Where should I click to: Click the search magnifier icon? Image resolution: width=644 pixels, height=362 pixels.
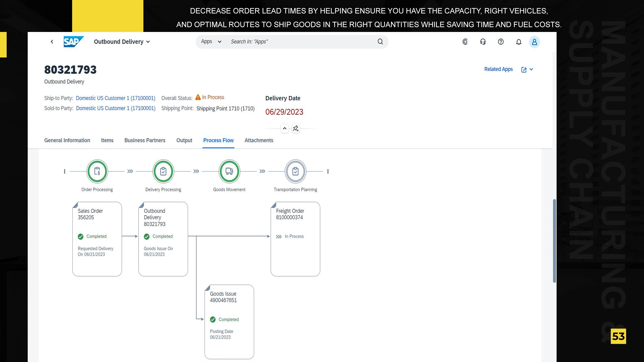[x=380, y=42]
